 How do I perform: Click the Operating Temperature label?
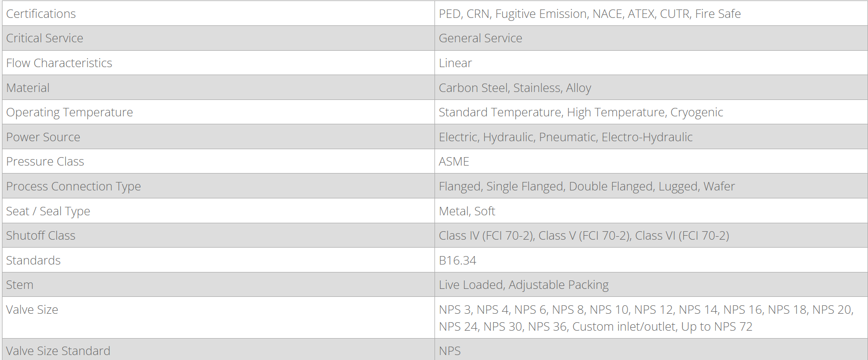[x=70, y=112]
